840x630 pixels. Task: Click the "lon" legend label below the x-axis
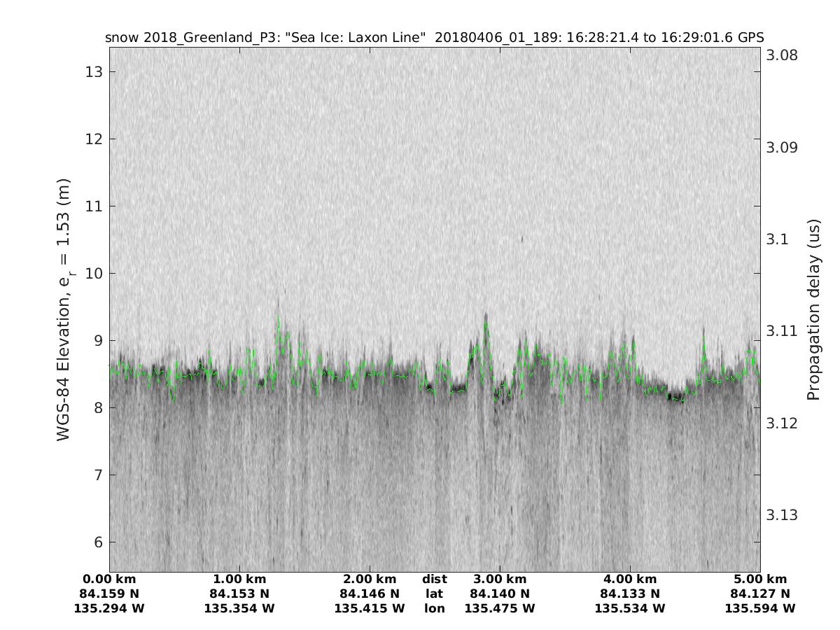click(434, 608)
